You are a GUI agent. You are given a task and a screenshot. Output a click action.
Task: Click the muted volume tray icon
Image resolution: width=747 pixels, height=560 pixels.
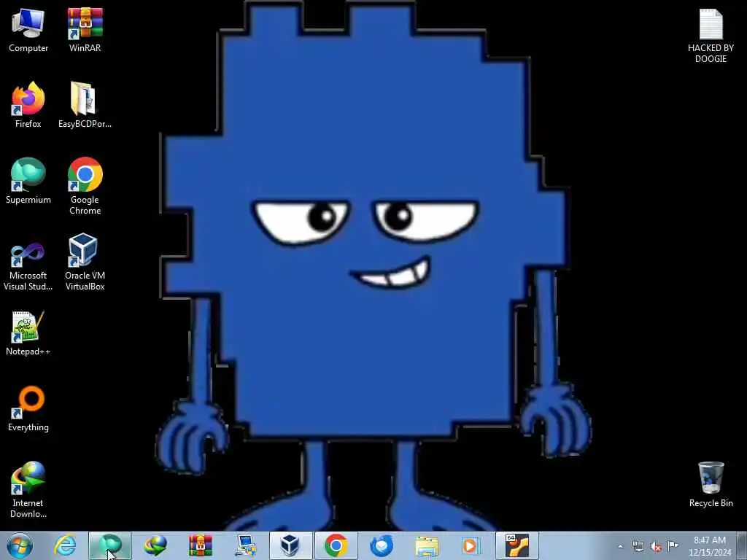(656, 546)
